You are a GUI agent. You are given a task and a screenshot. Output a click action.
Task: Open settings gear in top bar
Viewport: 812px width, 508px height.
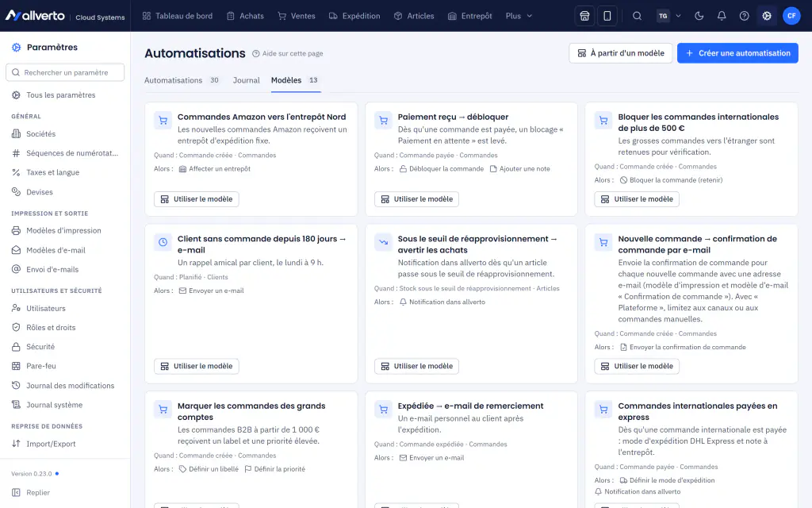(x=767, y=16)
